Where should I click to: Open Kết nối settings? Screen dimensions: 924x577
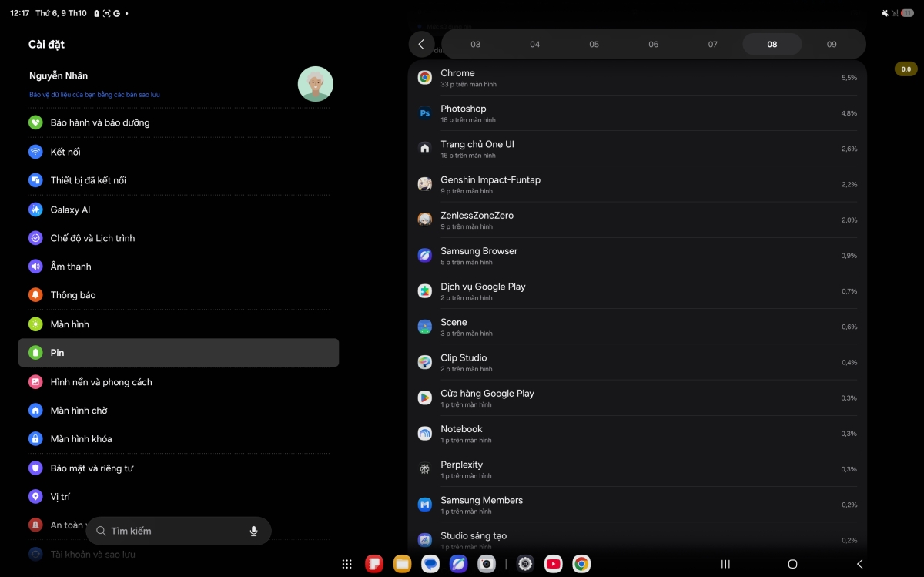point(179,152)
